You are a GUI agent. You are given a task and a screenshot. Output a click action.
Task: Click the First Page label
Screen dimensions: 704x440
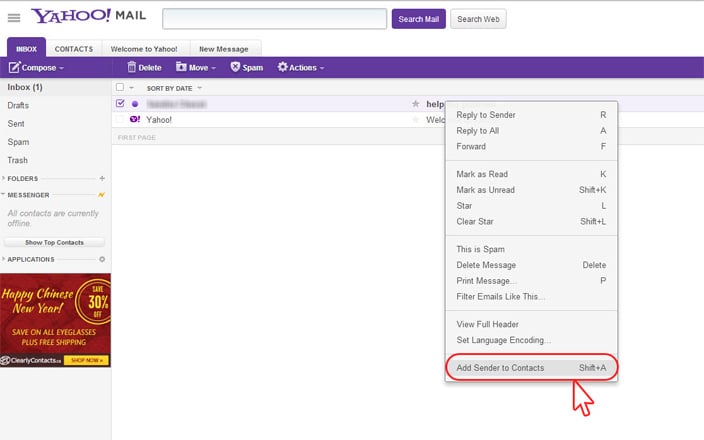coord(136,137)
